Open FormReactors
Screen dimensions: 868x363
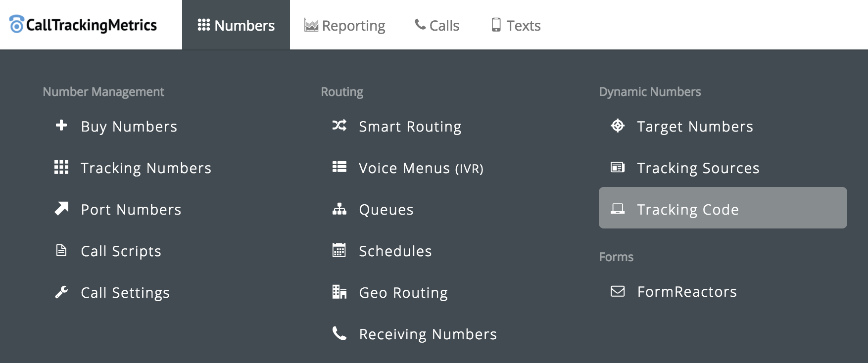(x=687, y=292)
